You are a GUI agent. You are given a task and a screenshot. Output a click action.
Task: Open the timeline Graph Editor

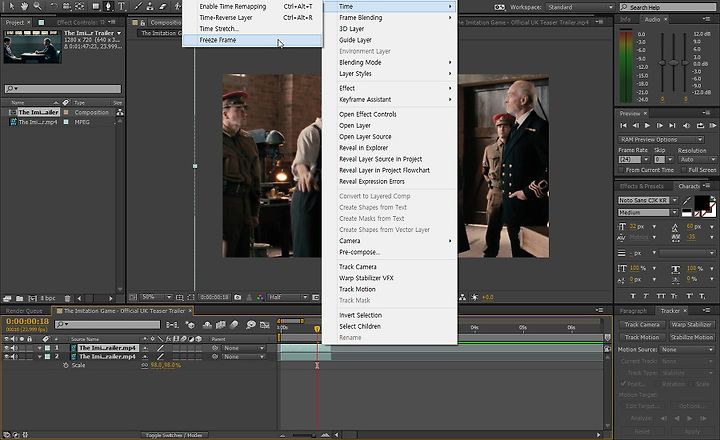[264, 325]
